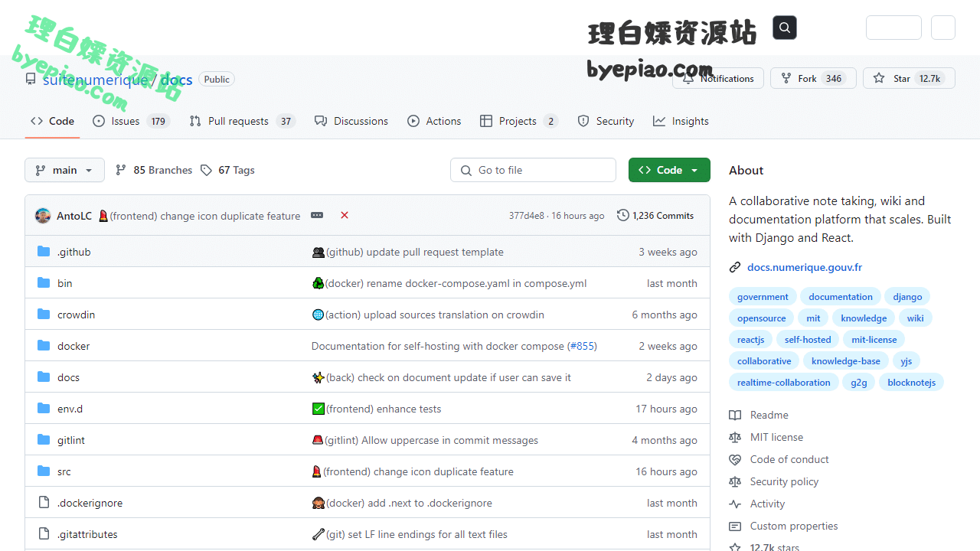The image size is (980, 551).
Task: Select the yjs topic tag
Action: point(906,361)
